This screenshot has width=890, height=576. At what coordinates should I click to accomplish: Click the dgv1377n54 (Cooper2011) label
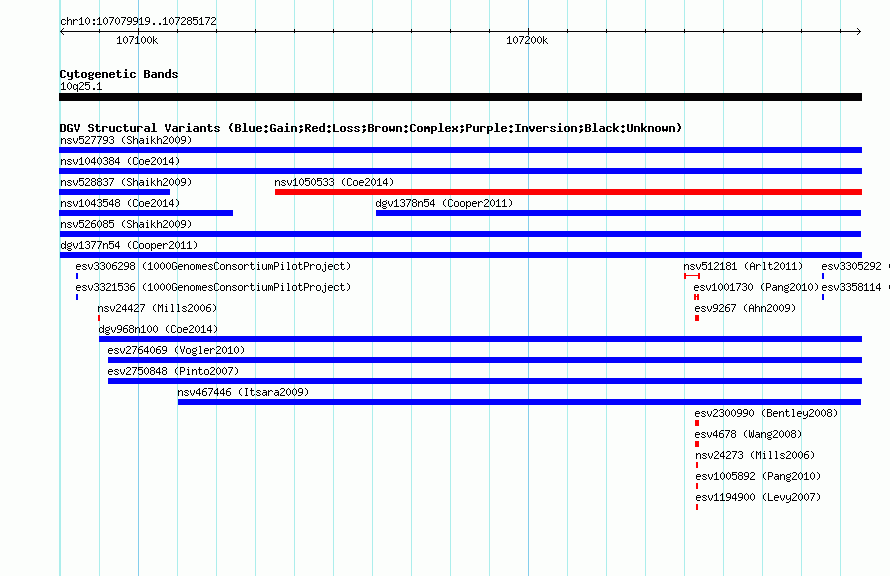(x=129, y=245)
